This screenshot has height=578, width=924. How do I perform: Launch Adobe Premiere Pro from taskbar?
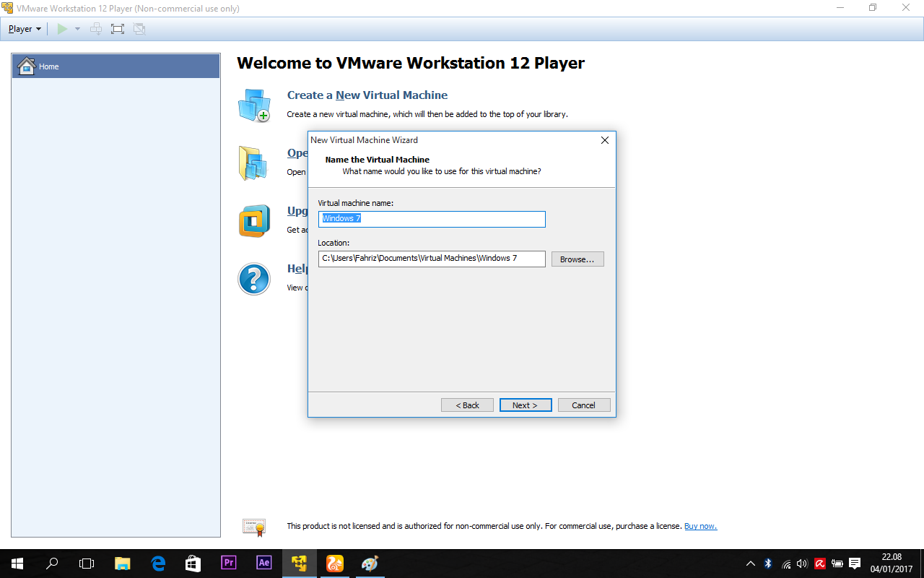coord(229,564)
